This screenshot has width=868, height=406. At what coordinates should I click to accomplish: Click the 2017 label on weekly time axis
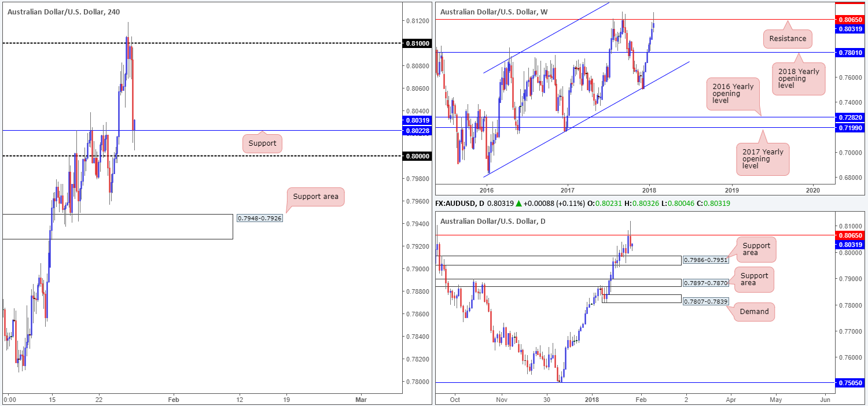click(x=567, y=190)
